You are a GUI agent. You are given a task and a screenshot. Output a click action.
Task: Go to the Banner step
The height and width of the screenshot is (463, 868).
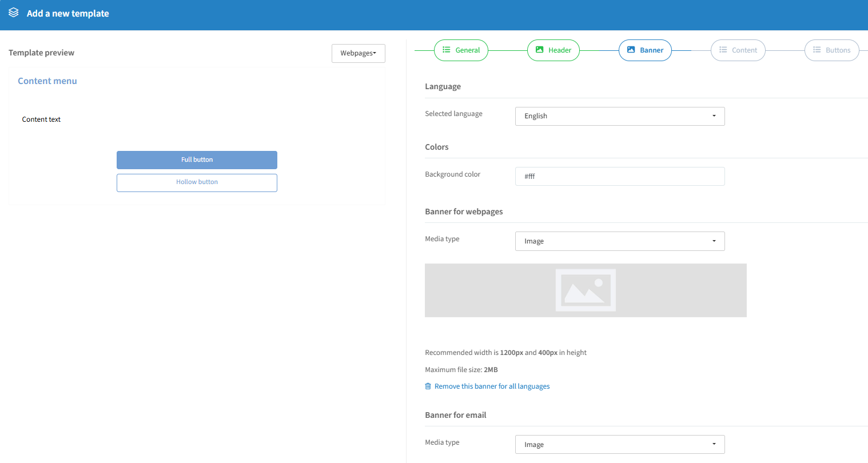point(645,50)
